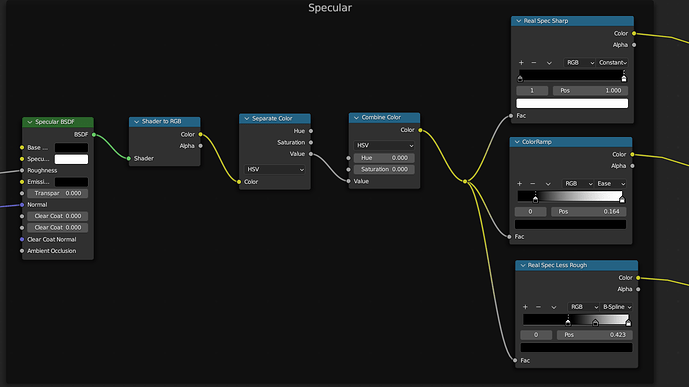The height and width of the screenshot is (387, 689).
Task: Open Real Spec Less Rough RGB dropdown
Action: pos(584,307)
